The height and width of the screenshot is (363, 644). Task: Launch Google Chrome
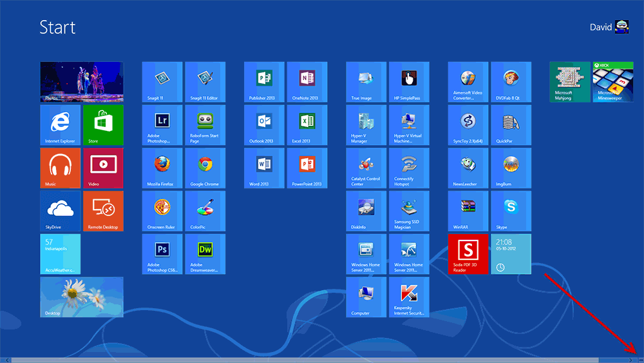(x=205, y=168)
